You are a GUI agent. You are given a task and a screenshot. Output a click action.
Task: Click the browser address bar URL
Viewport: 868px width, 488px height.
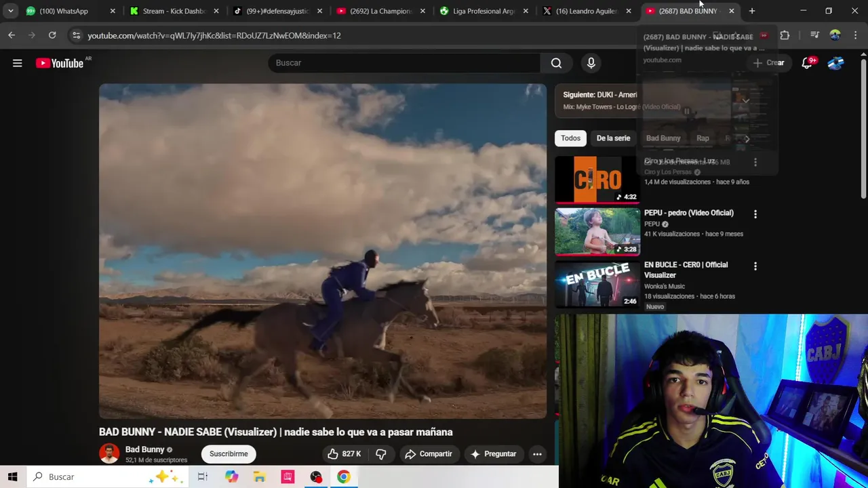tap(214, 35)
